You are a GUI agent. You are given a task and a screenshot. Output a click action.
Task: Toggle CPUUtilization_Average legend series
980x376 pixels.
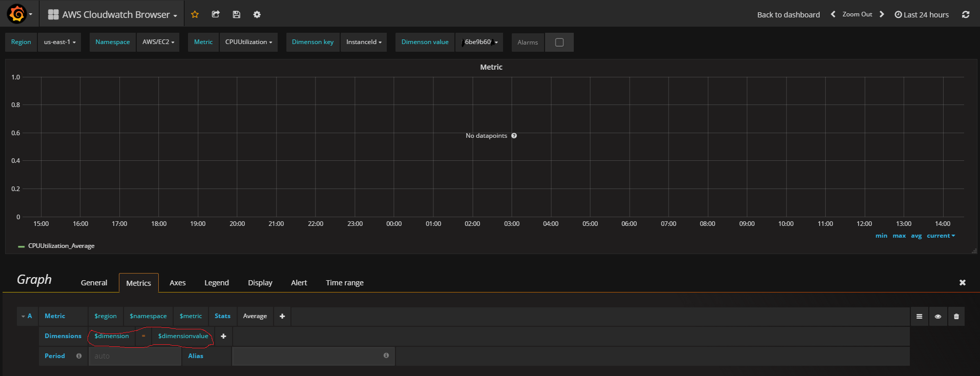click(x=61, y=246)
